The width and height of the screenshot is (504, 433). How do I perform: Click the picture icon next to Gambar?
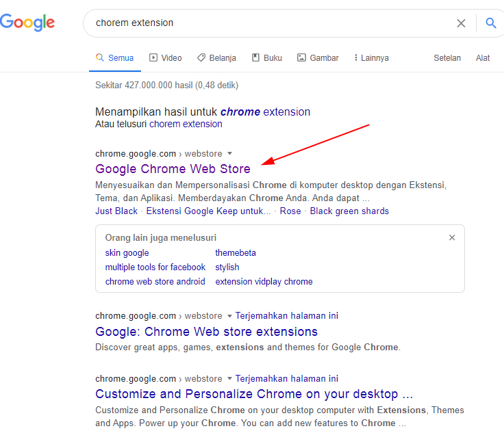(301, 57)
